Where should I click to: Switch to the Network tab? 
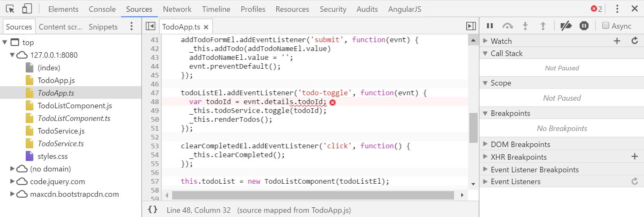point(177,9)
